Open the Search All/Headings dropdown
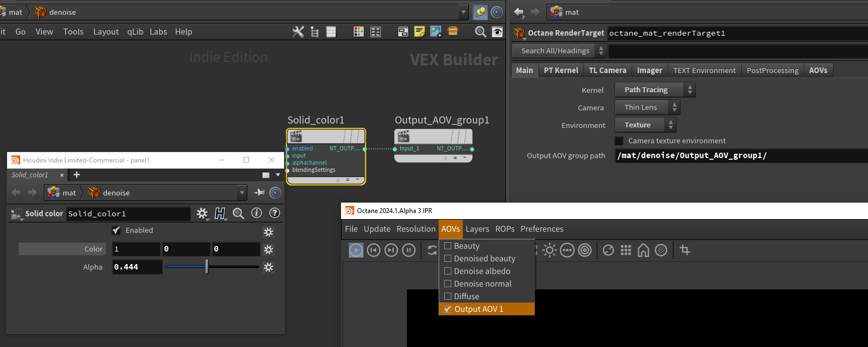The width and height of the screenshot is (868, 347). [x=559, y=51]
